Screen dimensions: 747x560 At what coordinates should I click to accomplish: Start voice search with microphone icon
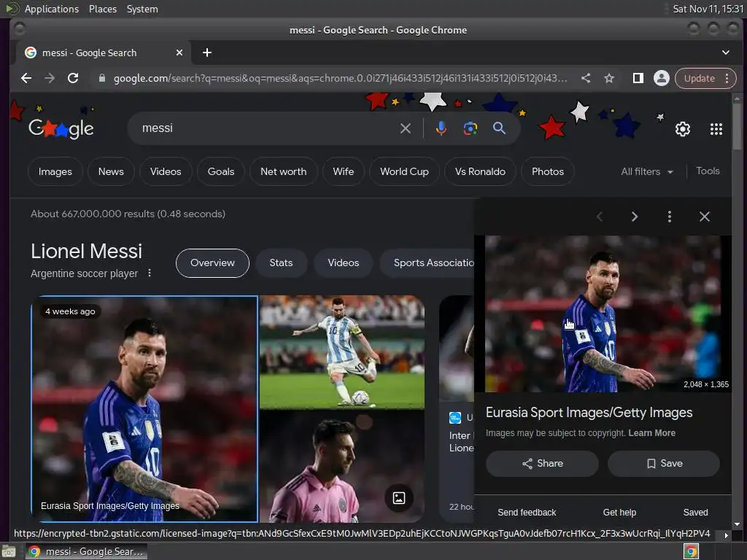click(x=441, y=128)
